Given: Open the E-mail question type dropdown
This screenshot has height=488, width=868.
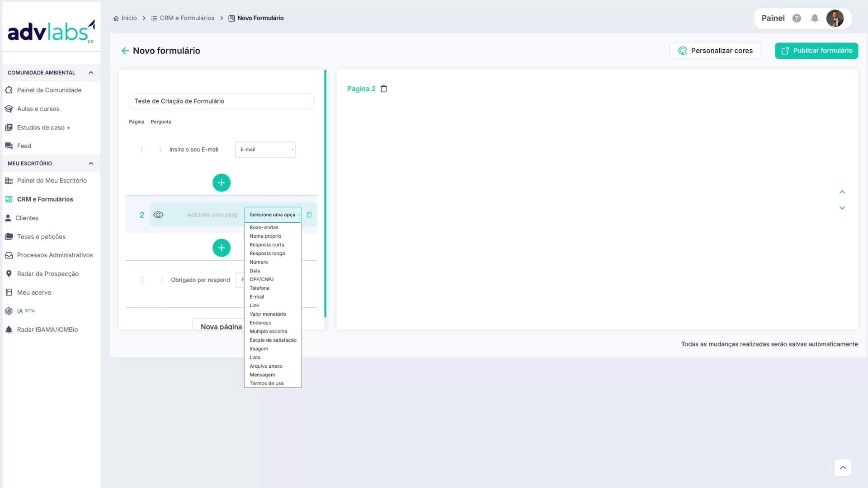Looking at the screenshot, I should point(265,150).
